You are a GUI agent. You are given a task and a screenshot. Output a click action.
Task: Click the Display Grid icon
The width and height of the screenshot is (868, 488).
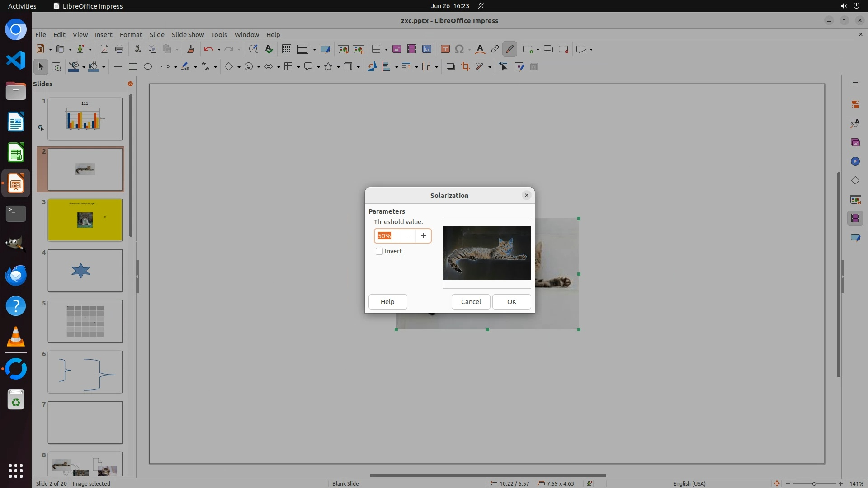(286, 49)
